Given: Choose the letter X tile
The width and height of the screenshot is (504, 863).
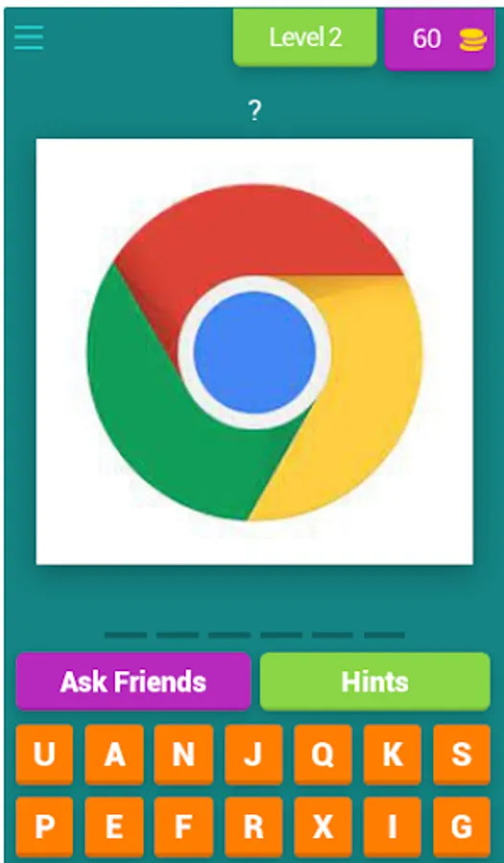Looking at the screenshot, I should (x=323, y=827).
